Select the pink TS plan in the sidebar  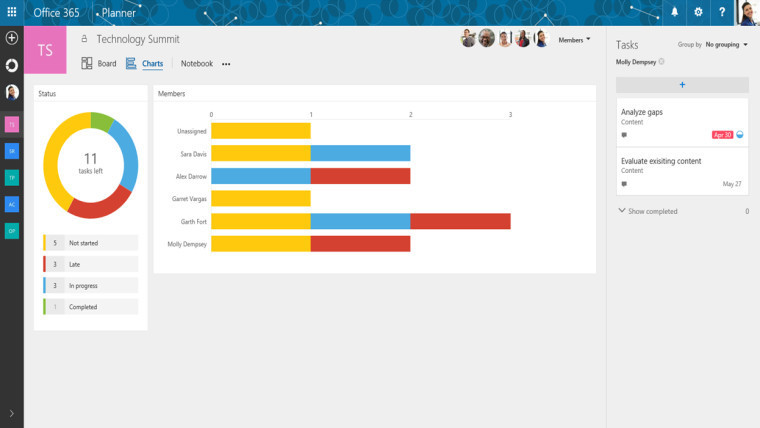pos(12,125)
